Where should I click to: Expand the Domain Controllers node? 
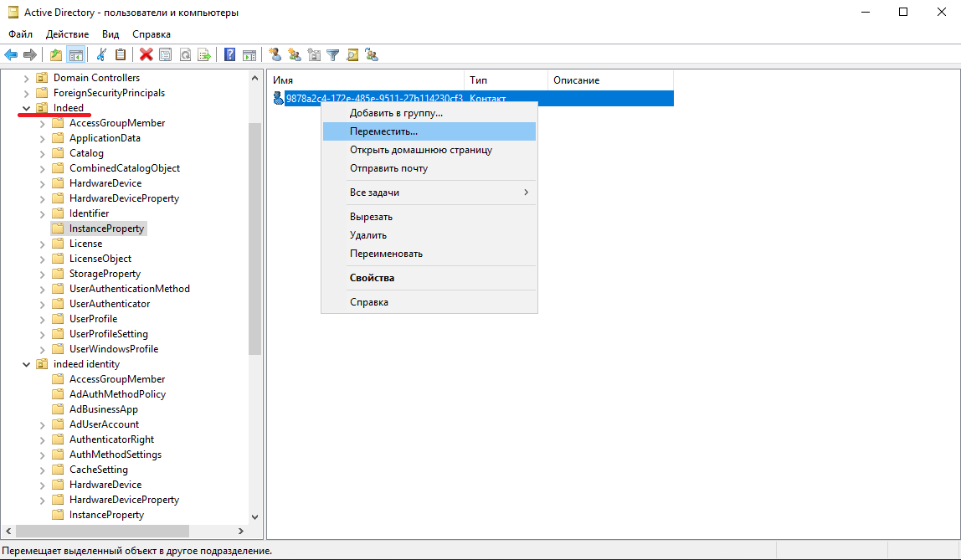tap(27, 78)
